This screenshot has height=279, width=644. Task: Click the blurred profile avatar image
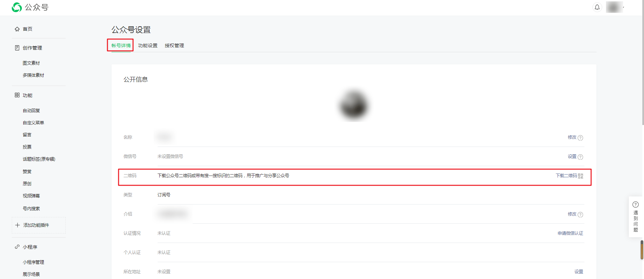[354, 105]
